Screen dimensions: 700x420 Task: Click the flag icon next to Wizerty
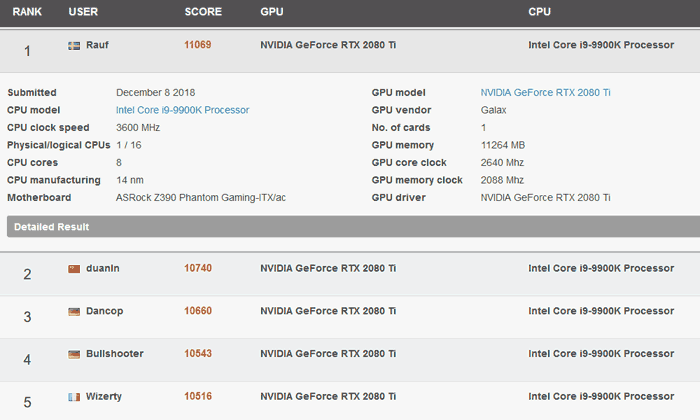coord(74,397)
